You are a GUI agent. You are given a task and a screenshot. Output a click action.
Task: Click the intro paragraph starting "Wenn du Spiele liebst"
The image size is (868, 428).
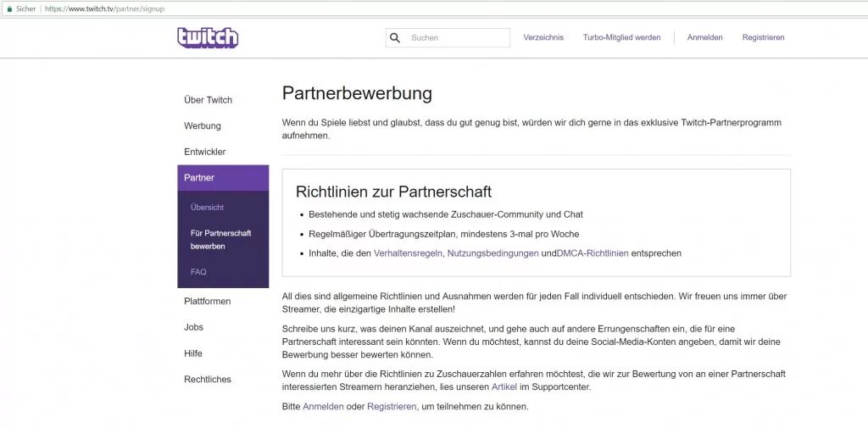point(531,129)
